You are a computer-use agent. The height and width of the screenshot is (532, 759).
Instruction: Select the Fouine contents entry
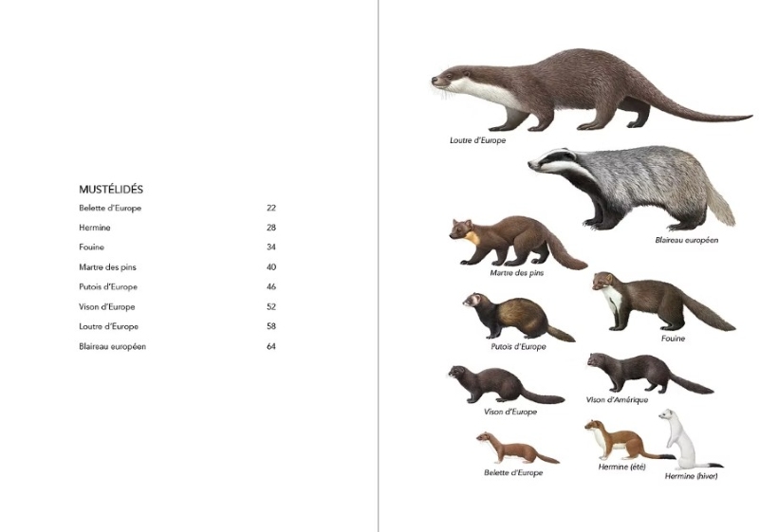[91, 248]
